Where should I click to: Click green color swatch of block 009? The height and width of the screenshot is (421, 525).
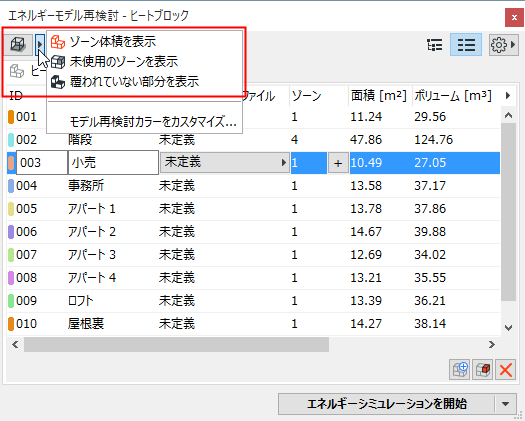[11, 301]
